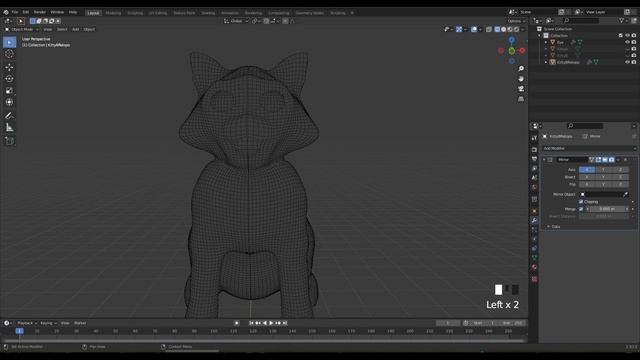Open the Object Mode dropdown
640x360 pixels.
coord(22,29)
